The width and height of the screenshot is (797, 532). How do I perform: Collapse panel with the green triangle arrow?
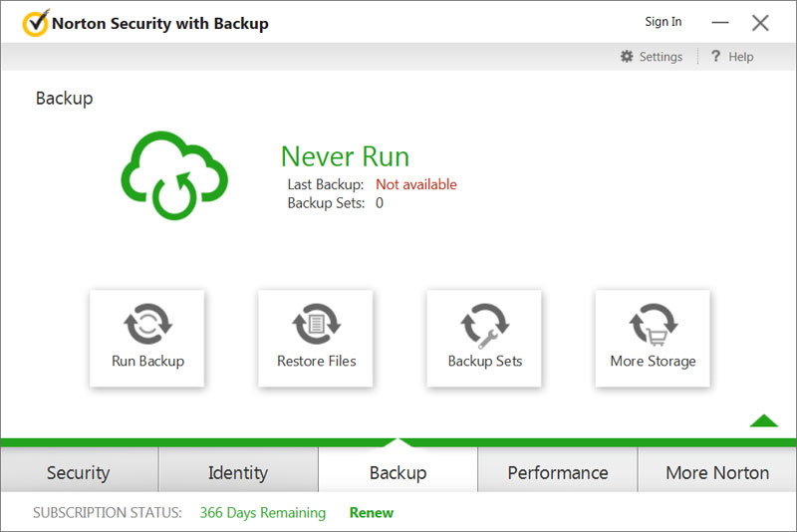click(763, 420)
